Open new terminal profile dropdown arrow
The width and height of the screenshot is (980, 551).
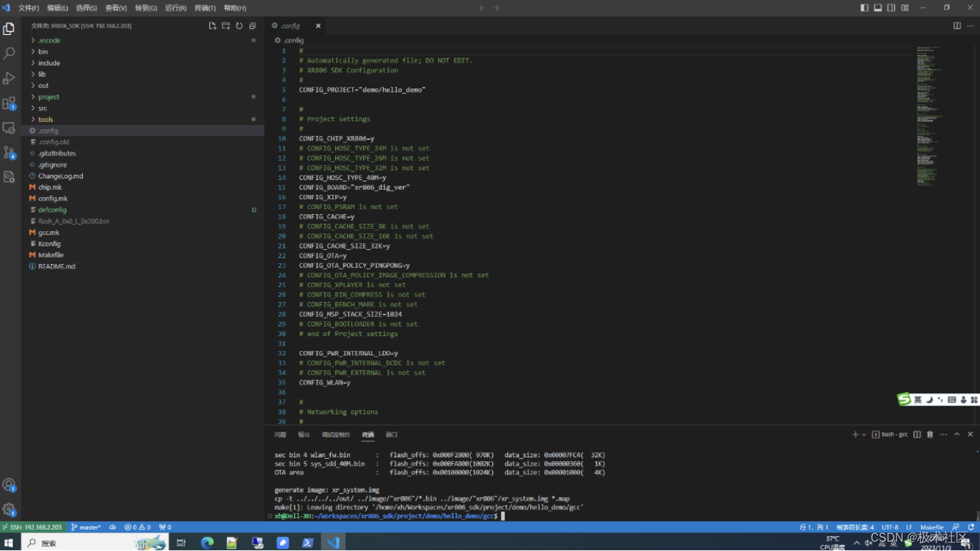tap(864, 434)
